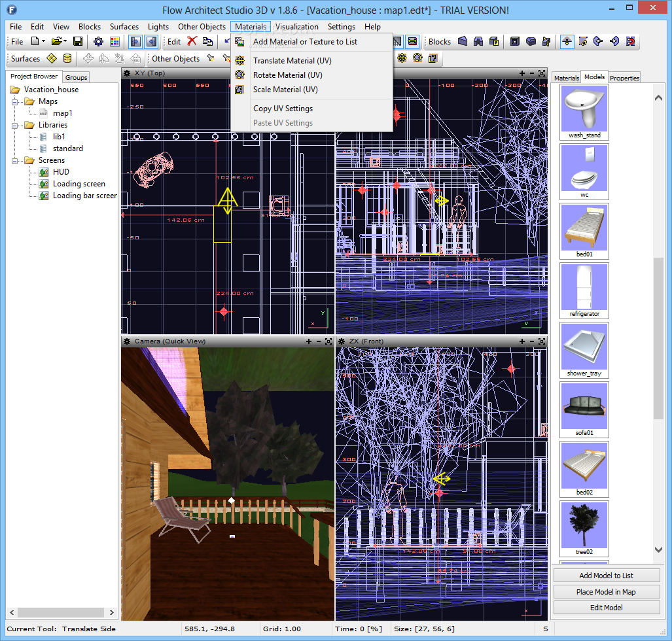Image resolution: width=672 pixels, height=641 pixels.
Task: Select the Loading screen tree item
Action: pyautogui.click(x=79, y=184)
